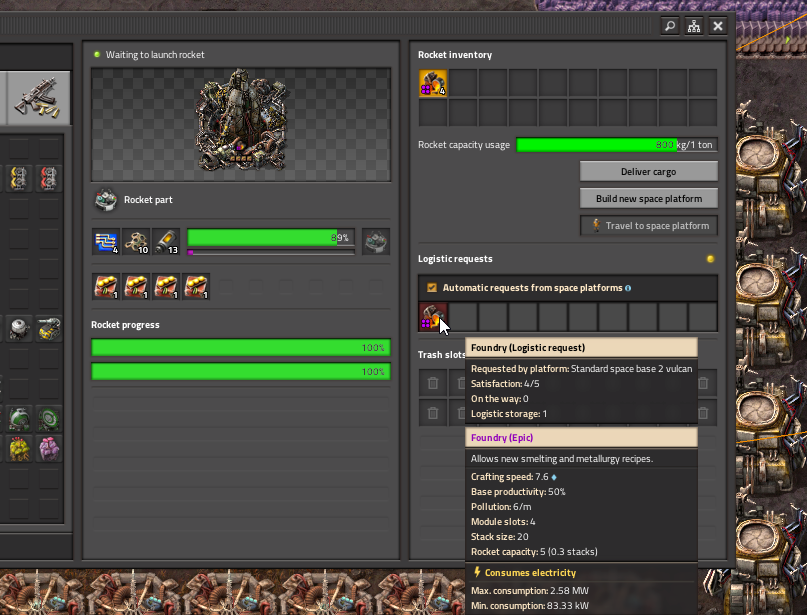The image size is (807, 615).
Task: Click the 89% crafting progress bar
Action: pos(271,238)
